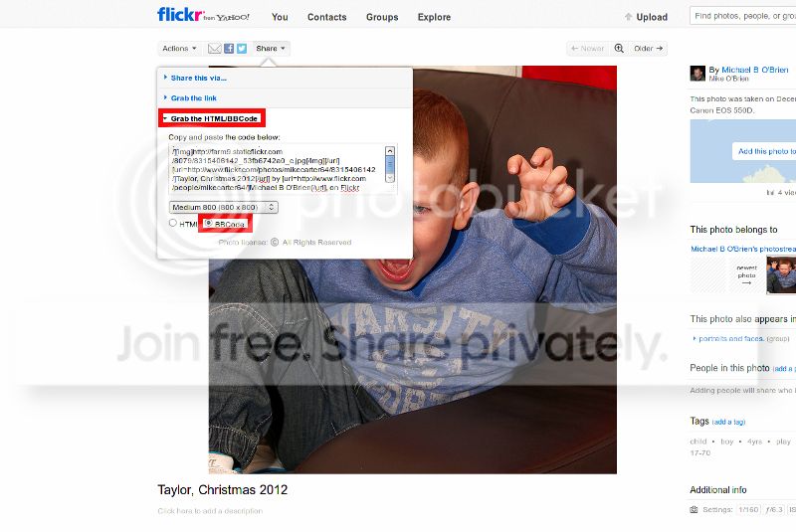Click the email share envelope icon

(214, 48)
